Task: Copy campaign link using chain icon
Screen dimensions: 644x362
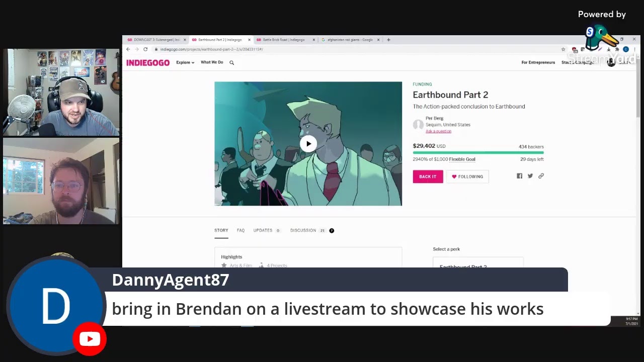Action: tap(541, 176)
